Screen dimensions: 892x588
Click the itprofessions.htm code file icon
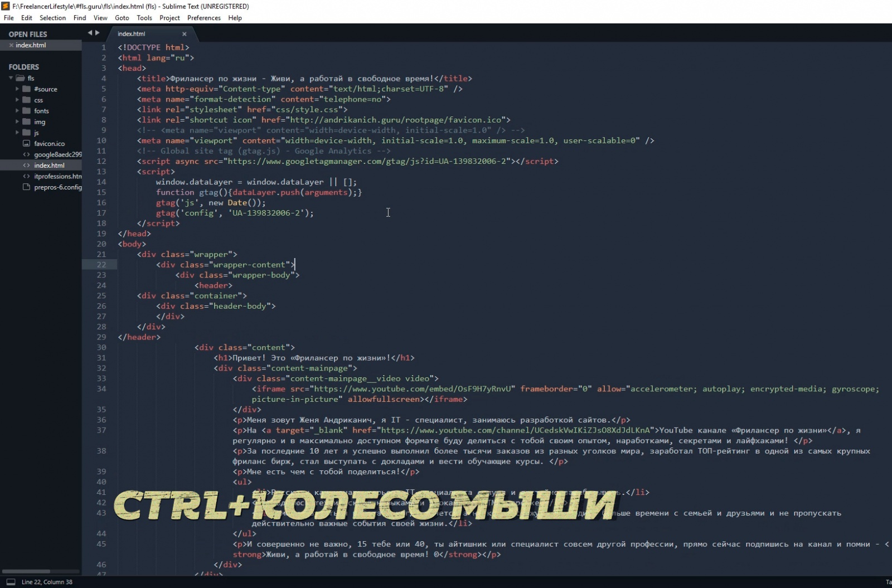[26, 176]
